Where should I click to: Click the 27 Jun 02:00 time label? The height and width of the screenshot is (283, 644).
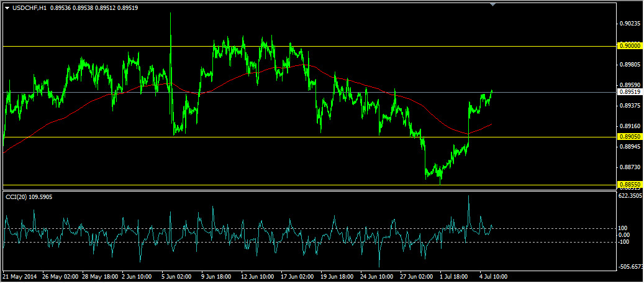pos(418,277)
